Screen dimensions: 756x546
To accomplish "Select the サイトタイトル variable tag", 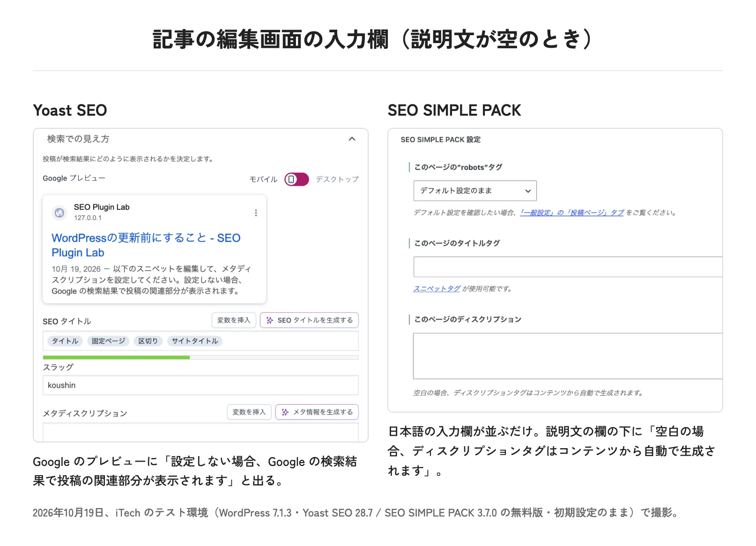I will 194,341.
